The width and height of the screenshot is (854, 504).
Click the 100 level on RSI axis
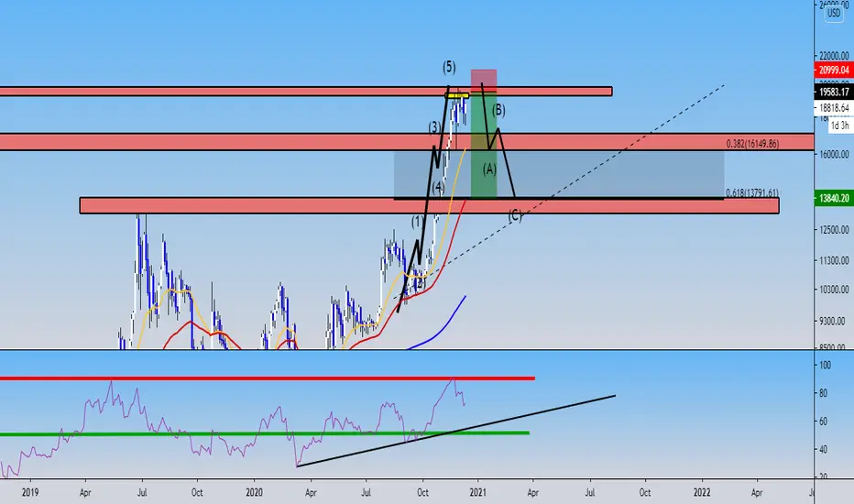(x=825, y=365)
